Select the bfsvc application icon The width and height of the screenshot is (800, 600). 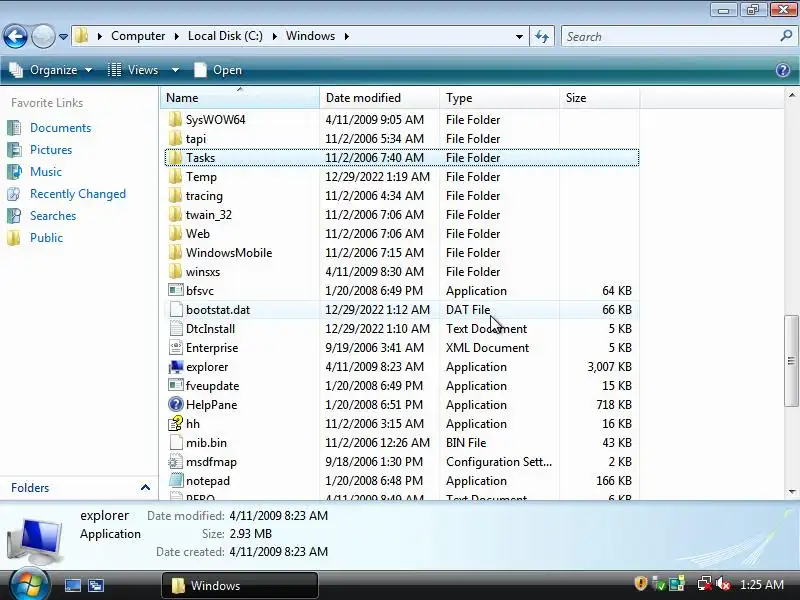click(x=176, y=290)
